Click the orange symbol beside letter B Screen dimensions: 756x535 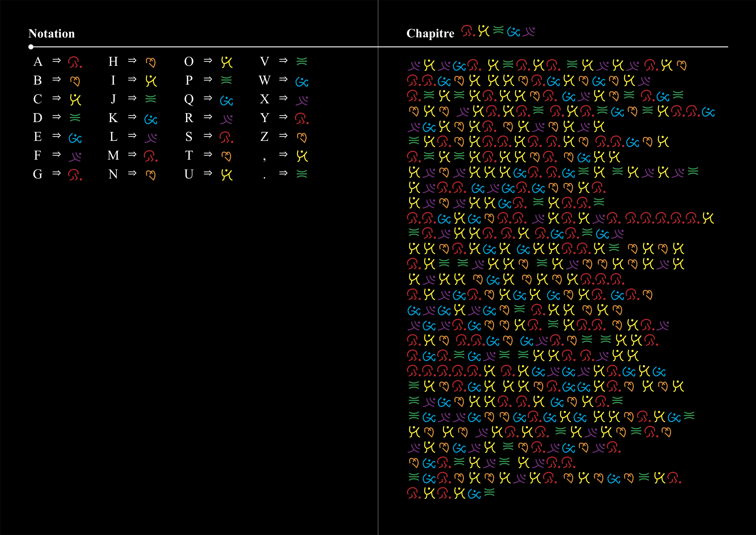point(75,81)
